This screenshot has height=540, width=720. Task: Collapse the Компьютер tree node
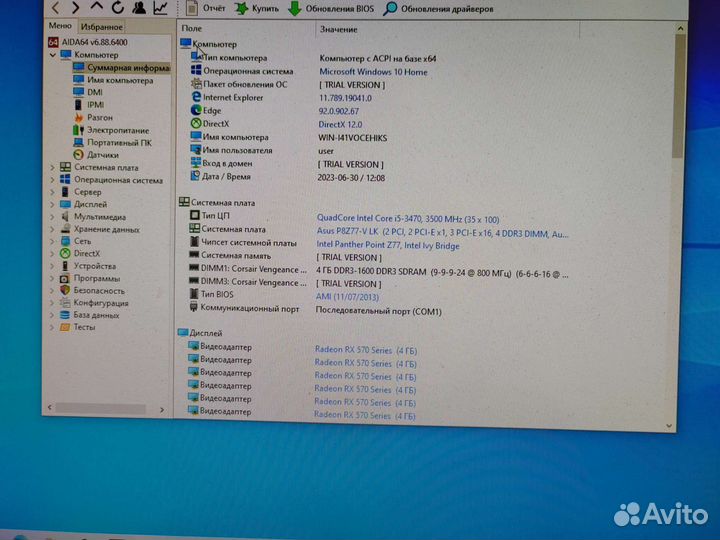tap(53, 55)
